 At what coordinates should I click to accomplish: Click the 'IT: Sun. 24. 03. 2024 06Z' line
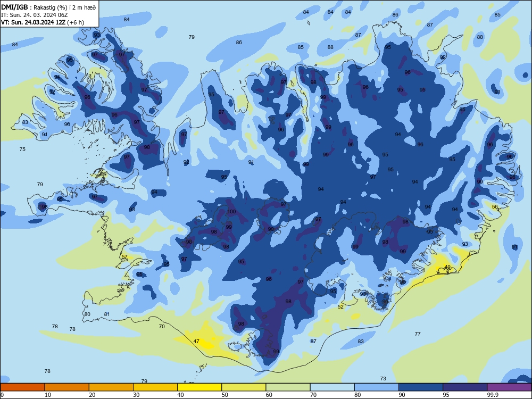[34, 15]
